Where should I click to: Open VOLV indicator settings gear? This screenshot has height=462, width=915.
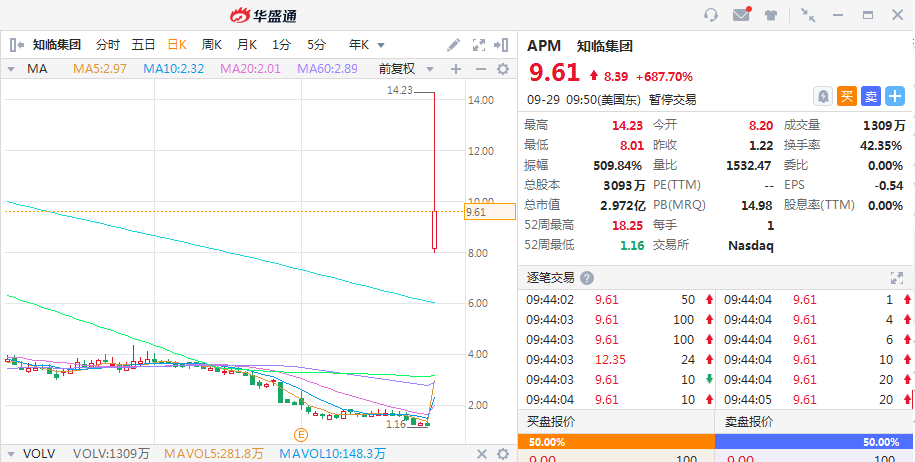(x=503, y=454)
